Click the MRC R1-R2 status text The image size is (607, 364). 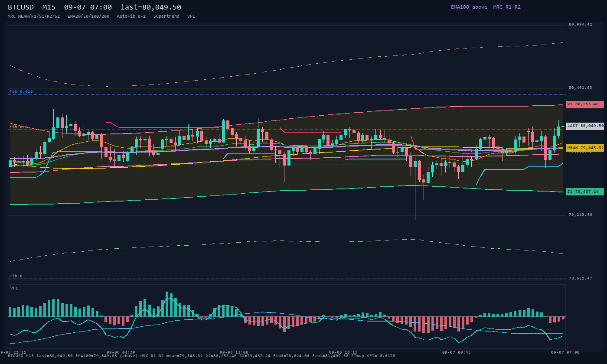[x=507, y=7]
